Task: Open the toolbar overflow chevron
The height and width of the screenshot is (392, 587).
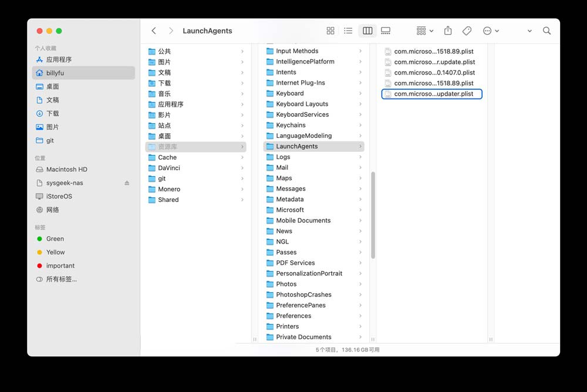Action: click(x=529, y=31)
